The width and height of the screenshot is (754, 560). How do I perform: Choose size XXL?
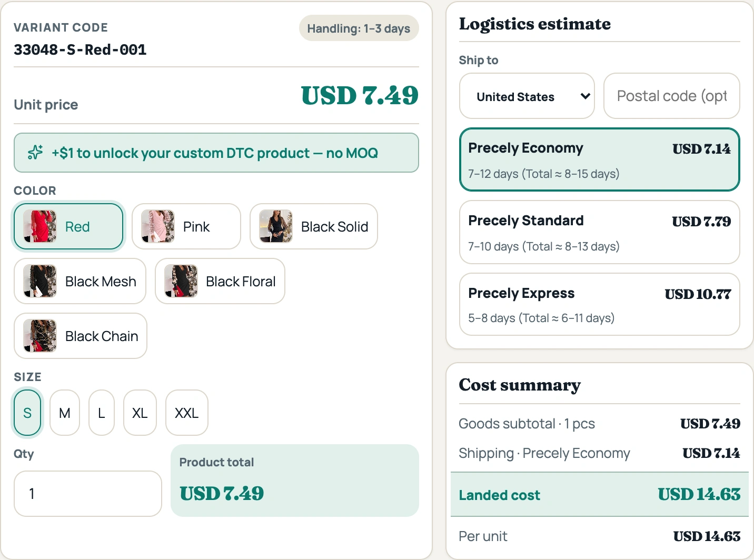pyautogui.click(x=187, y=413)
